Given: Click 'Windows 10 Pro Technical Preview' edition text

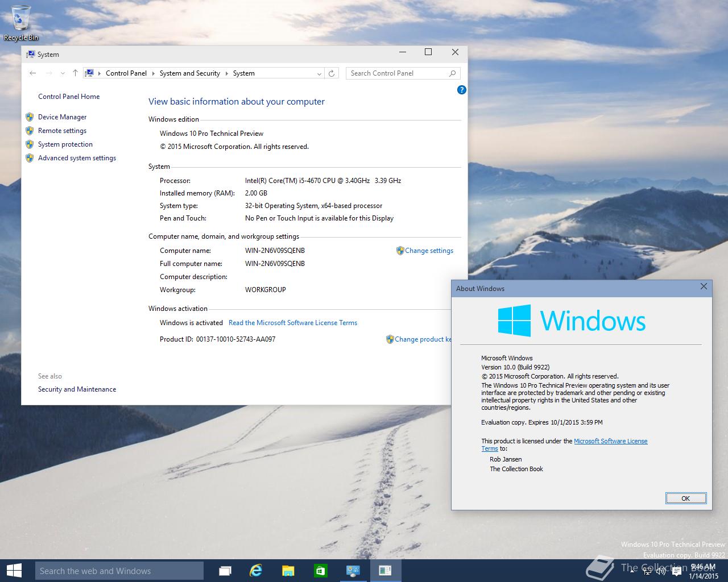Looking at the screenshot, I should 212,134.
